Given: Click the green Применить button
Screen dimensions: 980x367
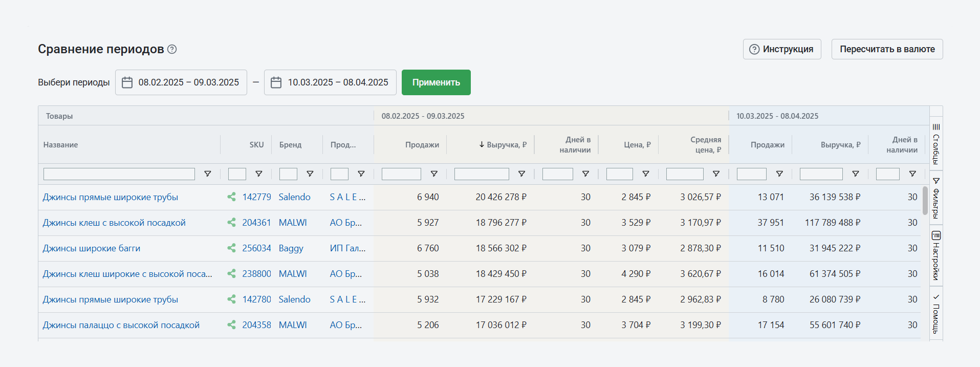Looking at the screenshot, I should pos(436,82).
